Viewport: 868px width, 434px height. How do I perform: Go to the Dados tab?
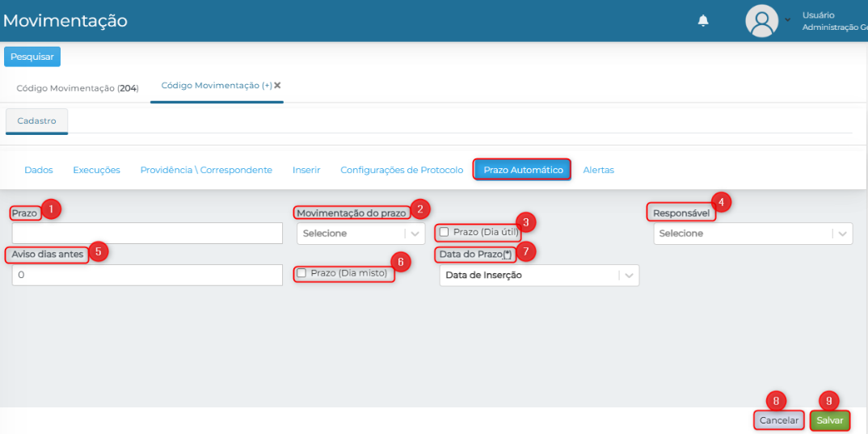tap(39, 170)
